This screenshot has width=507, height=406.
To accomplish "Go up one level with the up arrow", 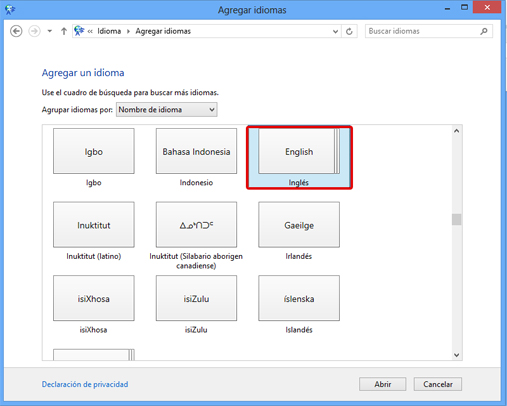I will tap(64, 31).
